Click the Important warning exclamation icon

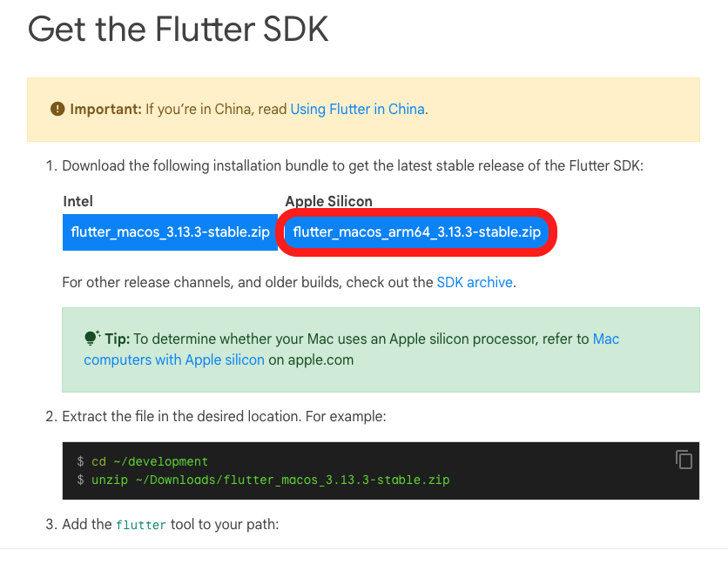coord(57,109)
